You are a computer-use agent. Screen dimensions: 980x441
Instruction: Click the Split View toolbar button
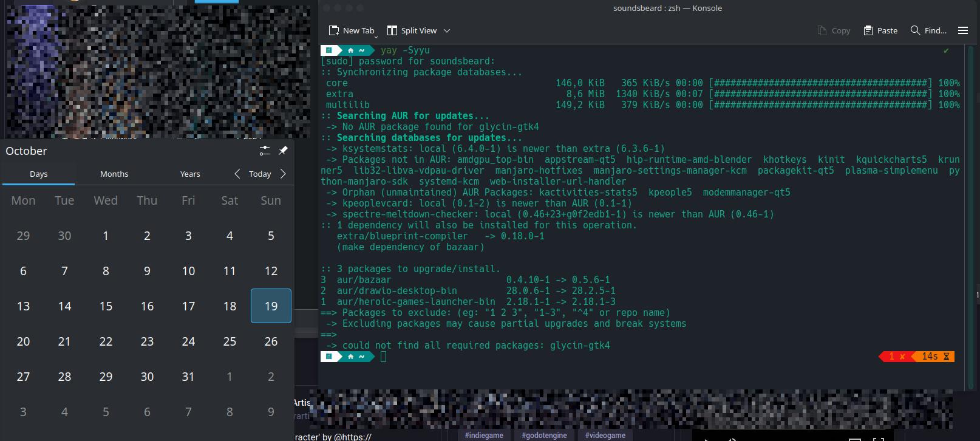pyautogui.click(x=412, y=30)
